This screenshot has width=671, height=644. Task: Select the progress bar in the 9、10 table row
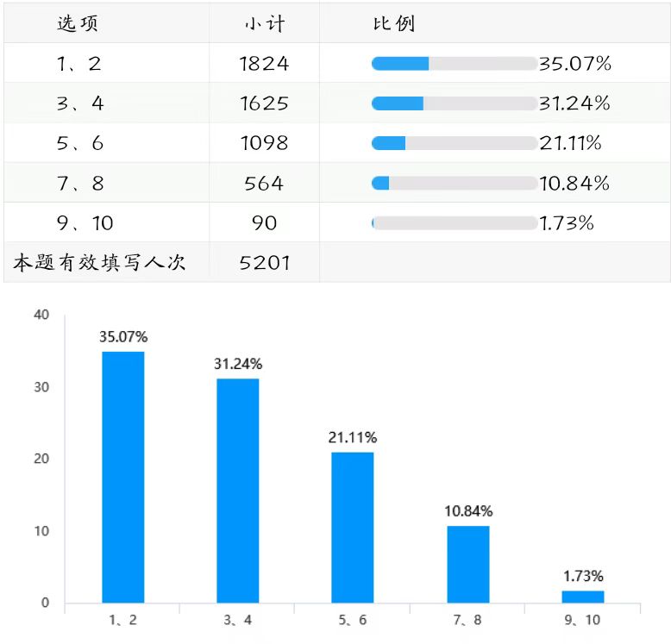click(454, 222)
